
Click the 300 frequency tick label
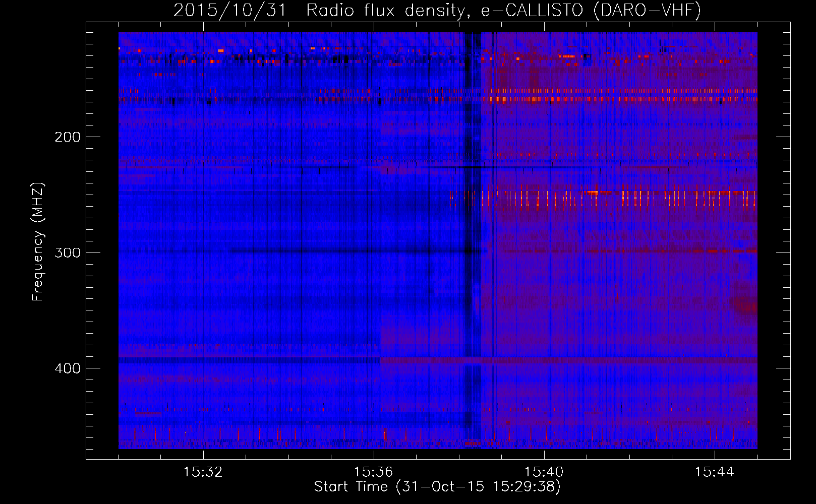point(68,253)
